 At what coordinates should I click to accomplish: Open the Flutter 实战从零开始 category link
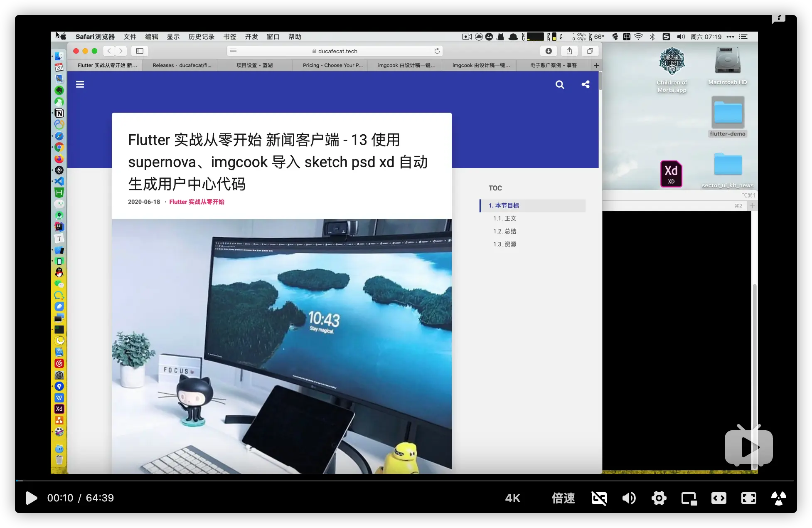coord(197,202)
